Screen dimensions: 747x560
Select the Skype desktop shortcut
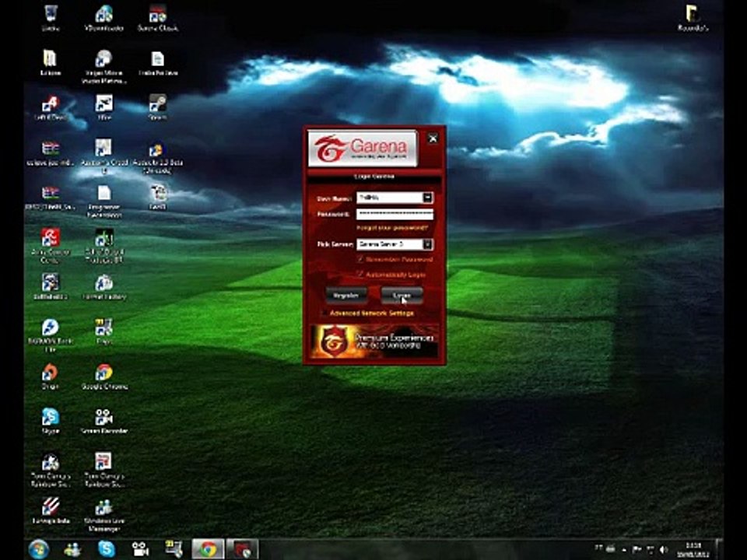coord(50,421)
